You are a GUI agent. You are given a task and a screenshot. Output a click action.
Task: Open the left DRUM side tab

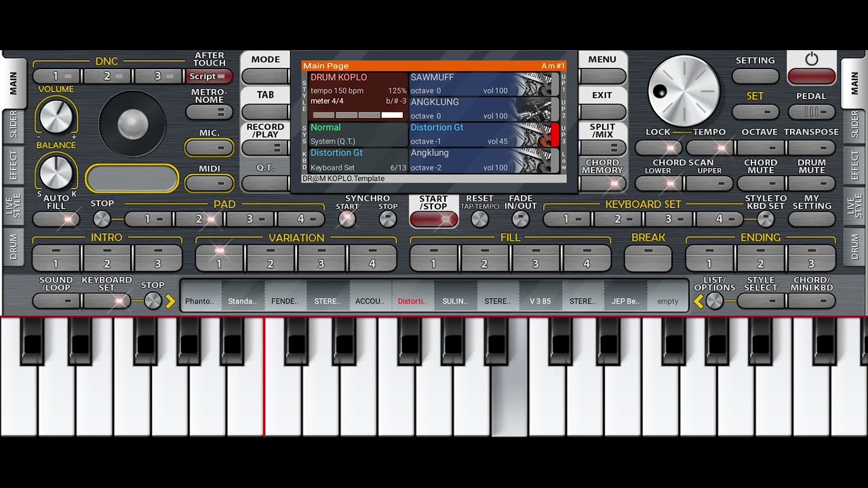pyautogui.click(x=13, y=247)
